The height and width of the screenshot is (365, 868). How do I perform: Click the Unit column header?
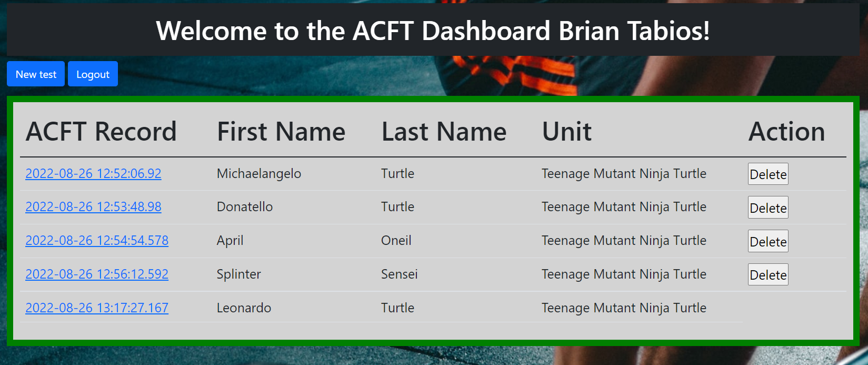566,132
